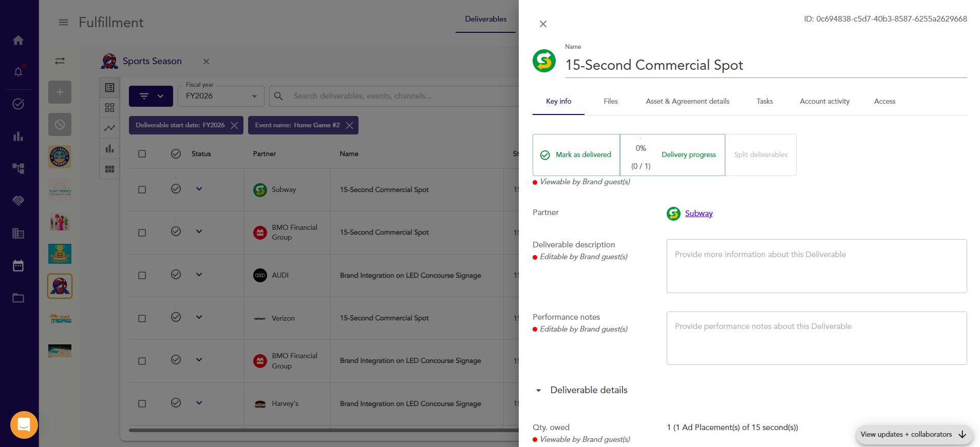
Task: Click the plus add property button
Action: pyautogui.click(x=60, y=92)
